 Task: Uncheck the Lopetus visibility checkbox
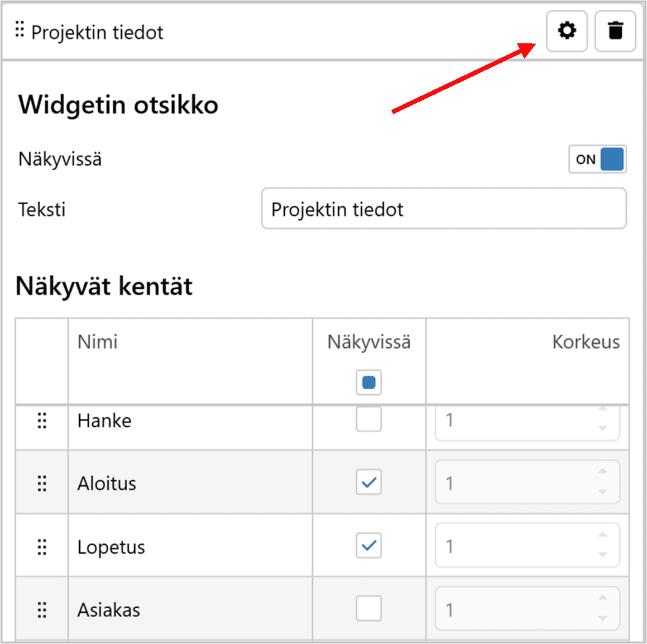369,546
